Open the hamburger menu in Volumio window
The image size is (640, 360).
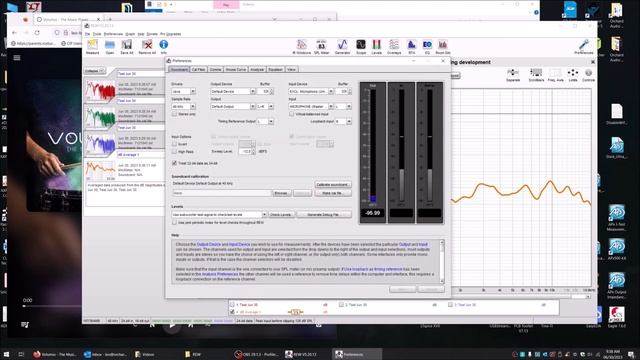(x=17, y=58)
